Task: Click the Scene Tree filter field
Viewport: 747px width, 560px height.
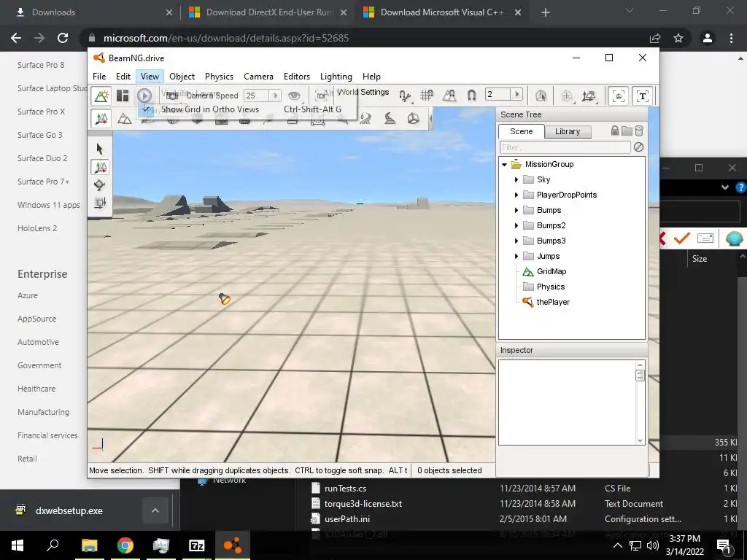Action: pos(565,147)
